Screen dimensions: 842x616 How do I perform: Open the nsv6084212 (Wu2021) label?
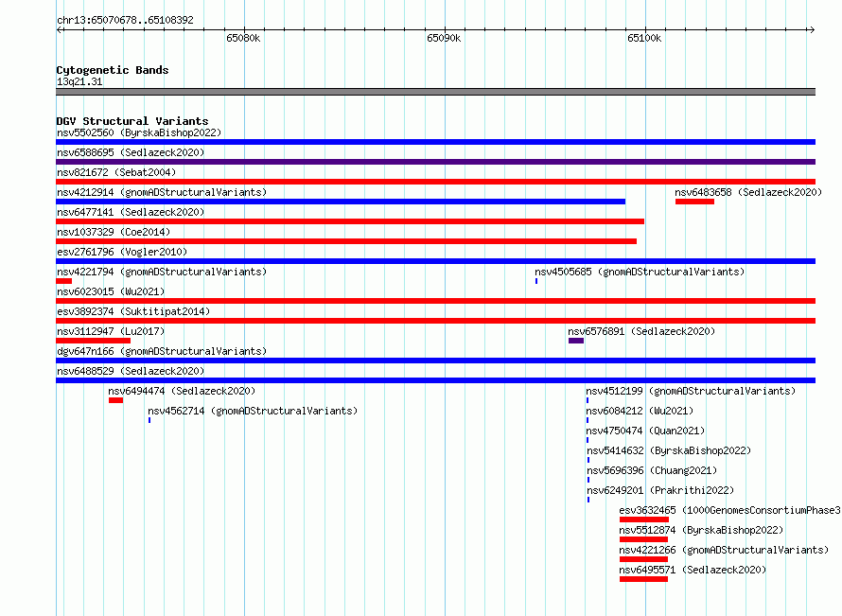pos(640,411)
